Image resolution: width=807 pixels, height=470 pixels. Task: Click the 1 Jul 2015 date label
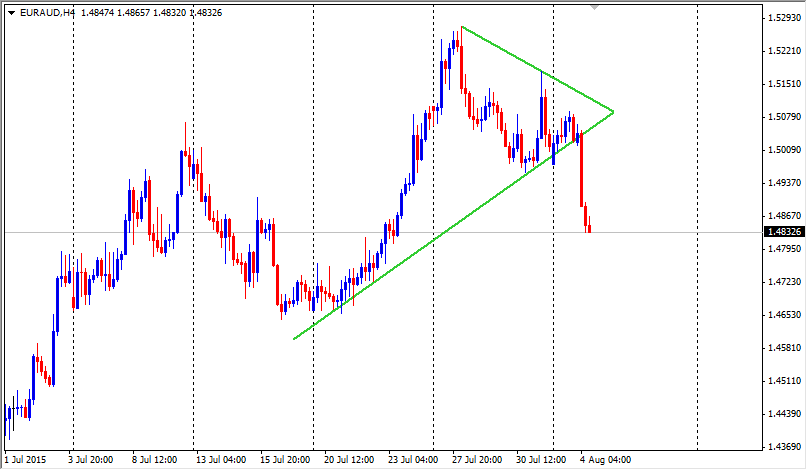[25, 460]
